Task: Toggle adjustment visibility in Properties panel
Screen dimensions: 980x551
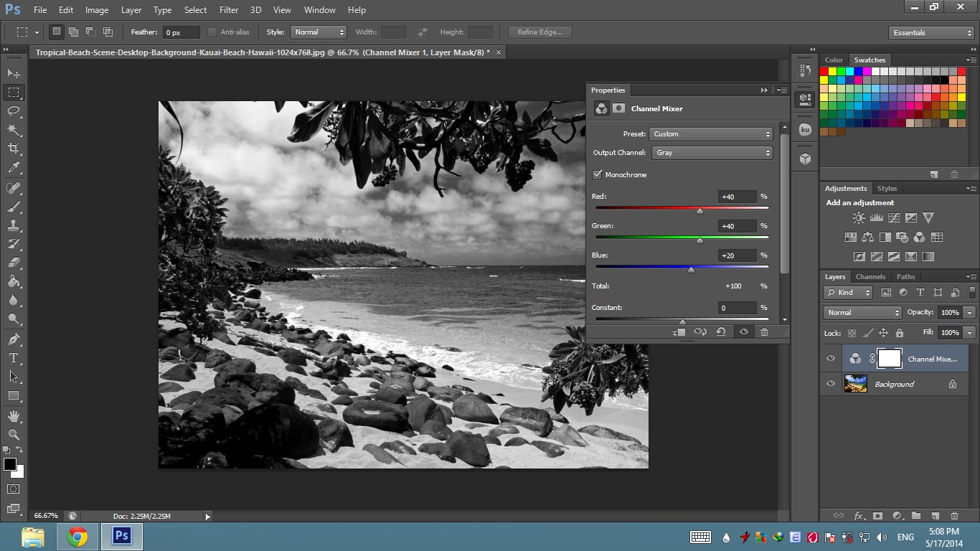Action: pyautogui.click(x=744, y=331)
